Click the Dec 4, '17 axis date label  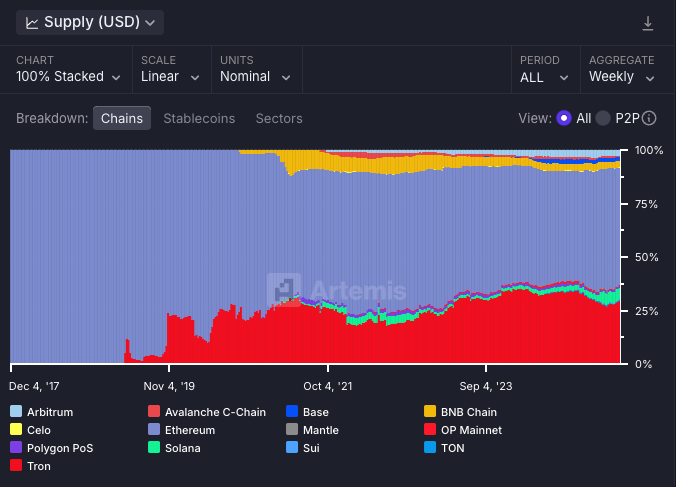tap(34, 386)
